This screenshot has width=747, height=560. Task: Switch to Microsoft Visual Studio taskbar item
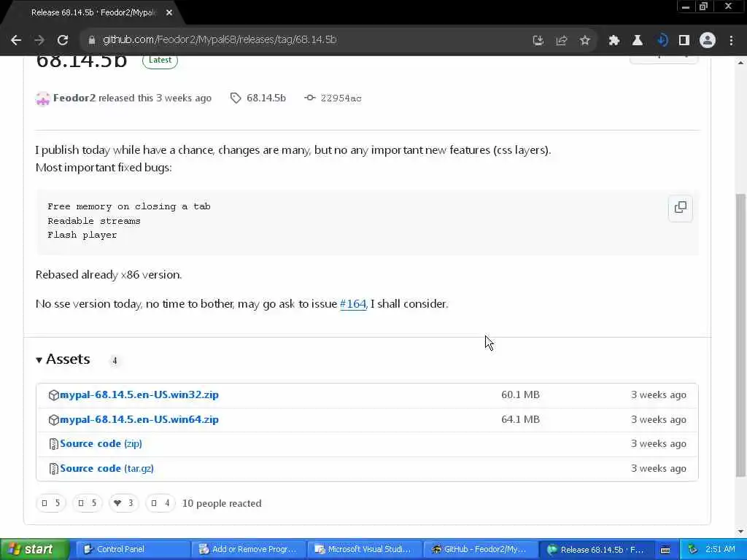point(363,550)
